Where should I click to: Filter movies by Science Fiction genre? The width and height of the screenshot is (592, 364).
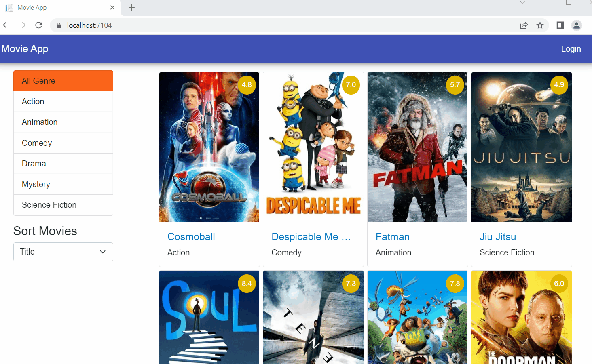click(63, 205)
